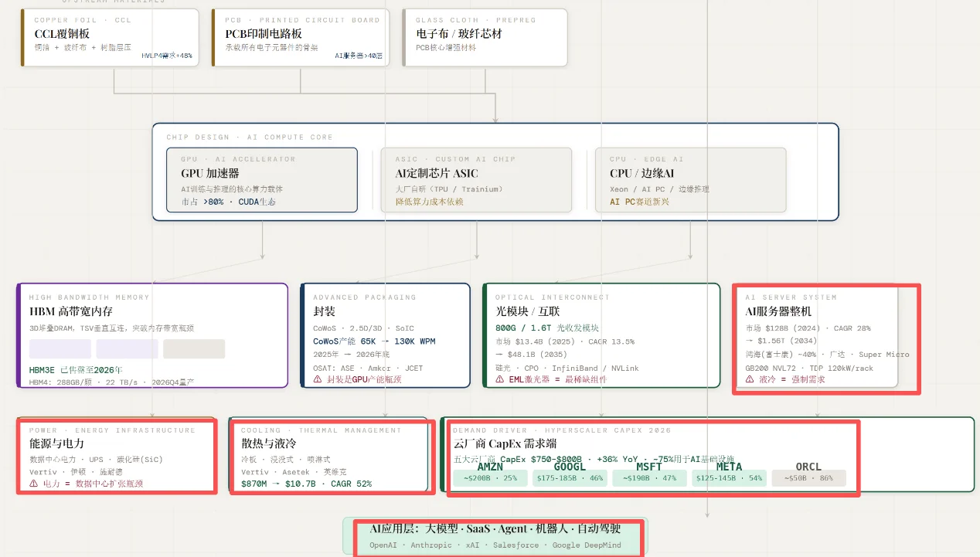Click the 散热与液冷 heading

click(x=269, y=443)
